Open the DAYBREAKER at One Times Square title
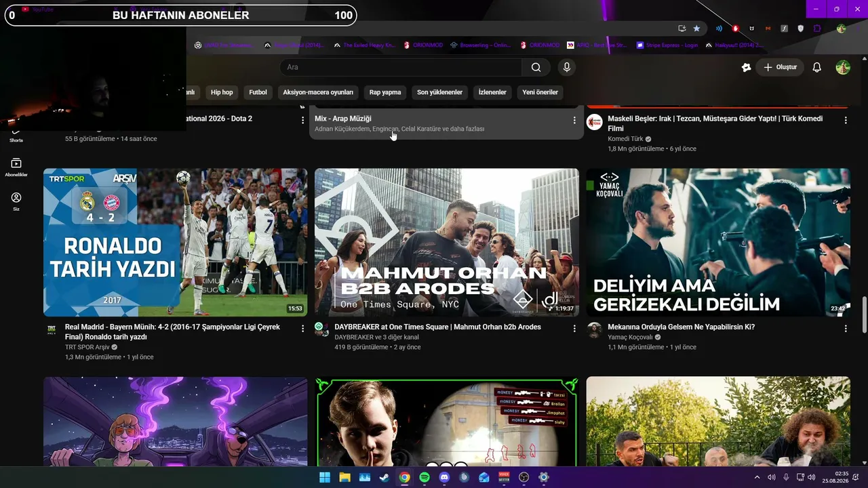 (437, 327)
